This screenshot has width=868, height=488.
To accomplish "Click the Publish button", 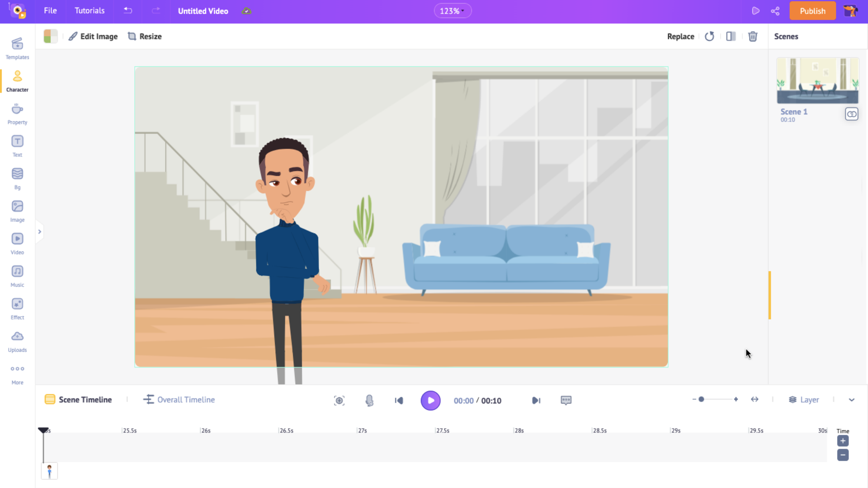I will 812,11.
